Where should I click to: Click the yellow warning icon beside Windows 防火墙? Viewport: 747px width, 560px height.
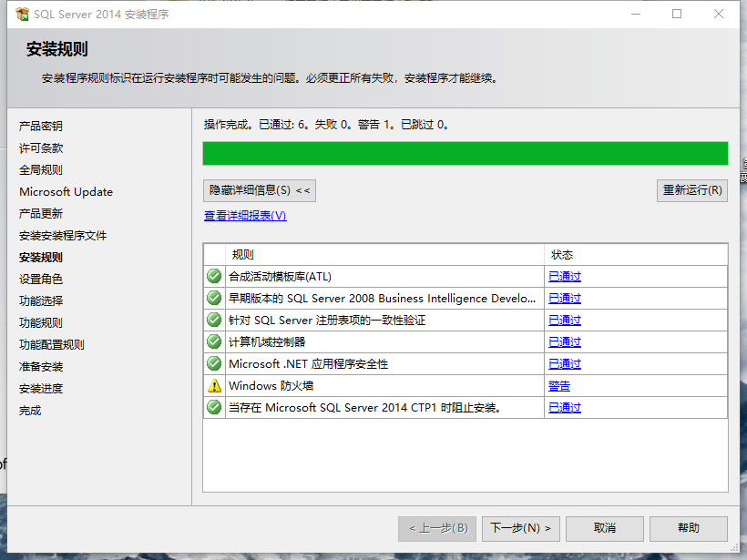pyautogui.click(x=214, y=386)
